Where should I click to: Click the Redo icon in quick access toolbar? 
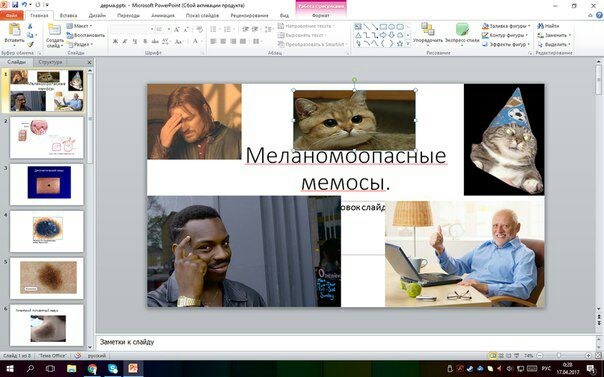click(x=38, y=5)
